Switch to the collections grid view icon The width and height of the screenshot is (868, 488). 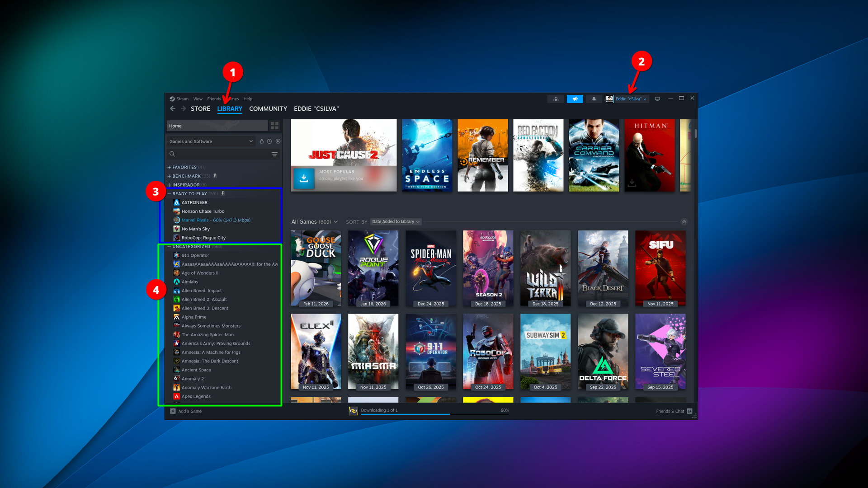(x=274, y=126)
